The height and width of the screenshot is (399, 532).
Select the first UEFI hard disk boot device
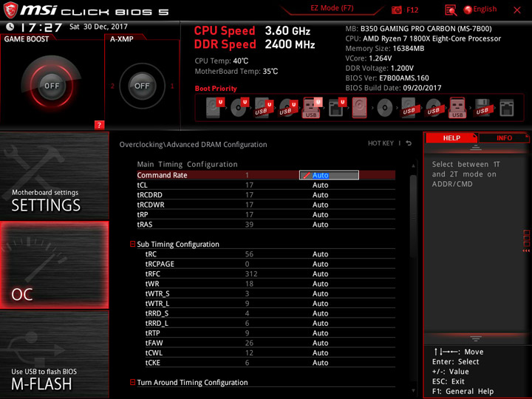(x=215, y=108)
